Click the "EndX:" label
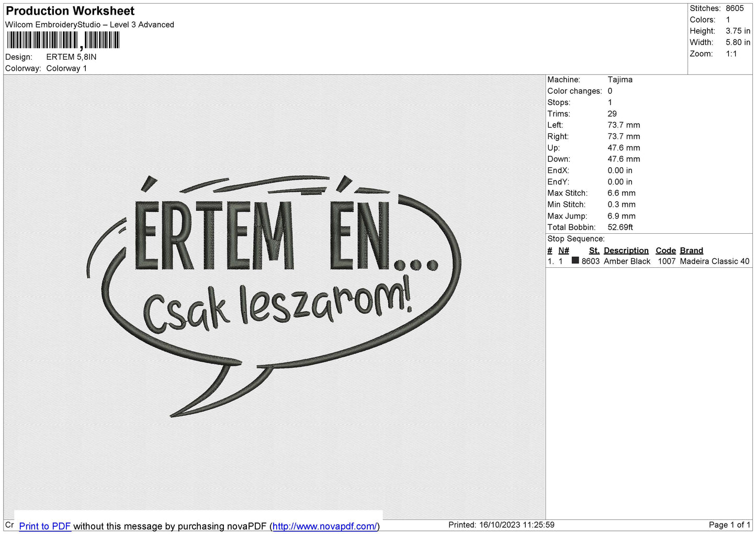Image resolution: width=756 pixels, height=534 pixels. coord(558,171)
